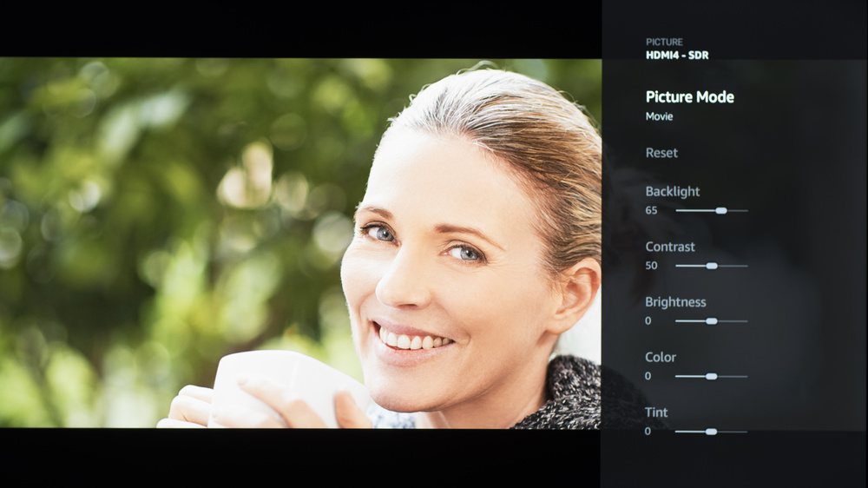Click the PICTURE header text
This screenshot has height=488, width=868.
click(x=664, y=42)
